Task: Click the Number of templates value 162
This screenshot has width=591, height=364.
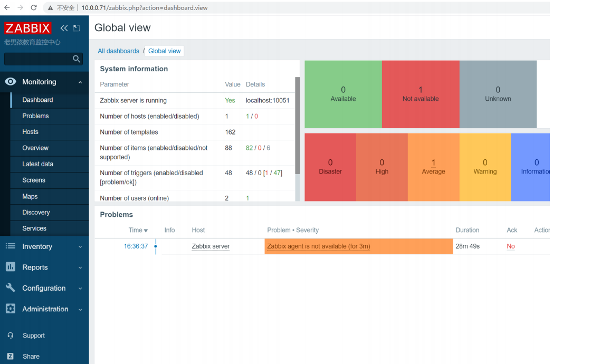Action: 230,132
